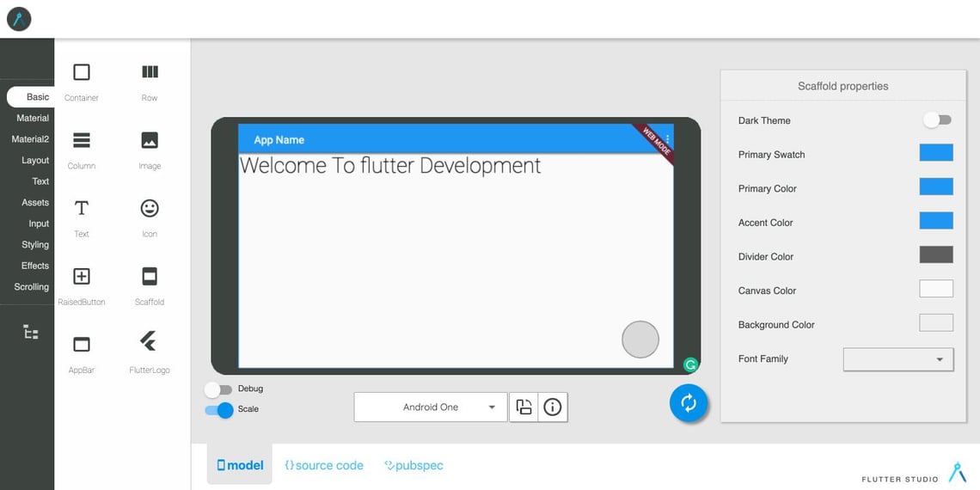The height and width of the screenshot is (490, 980).
Task: Open the Font Family dropdown
Action: coord(898,359)
